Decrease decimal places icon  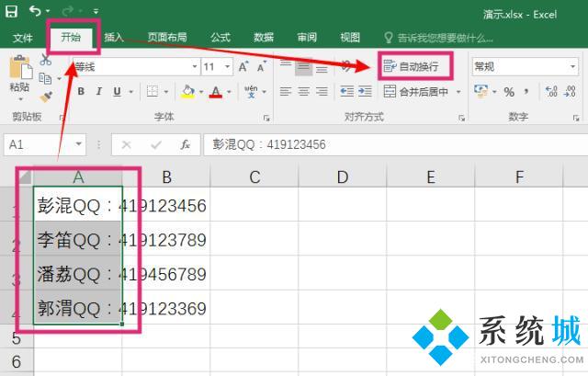click(x=570, y=91)
